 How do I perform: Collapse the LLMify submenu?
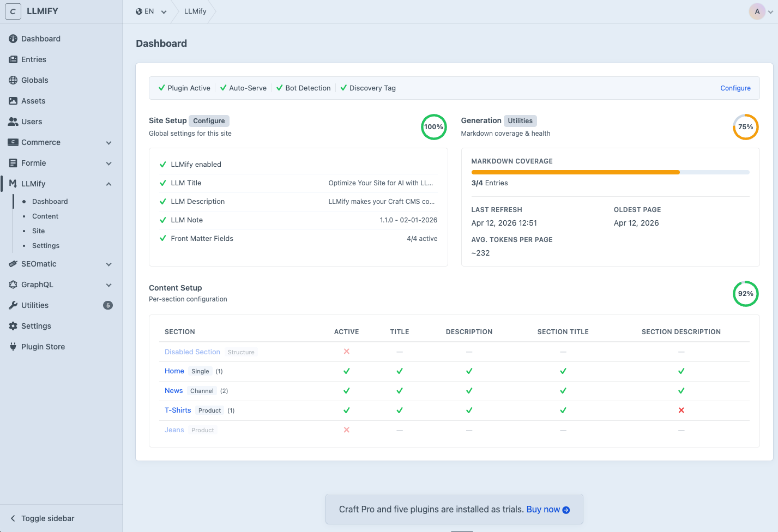coord(108,184)
